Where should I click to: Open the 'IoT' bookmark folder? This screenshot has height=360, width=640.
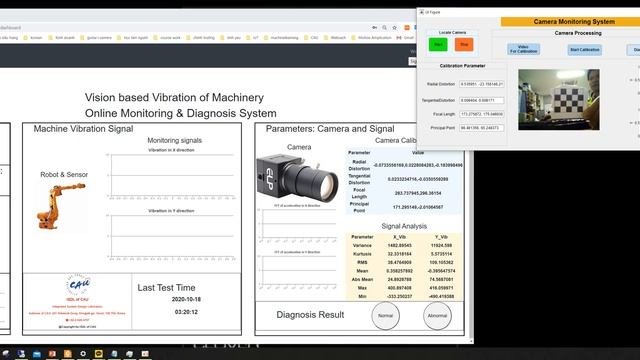(253, 38)
